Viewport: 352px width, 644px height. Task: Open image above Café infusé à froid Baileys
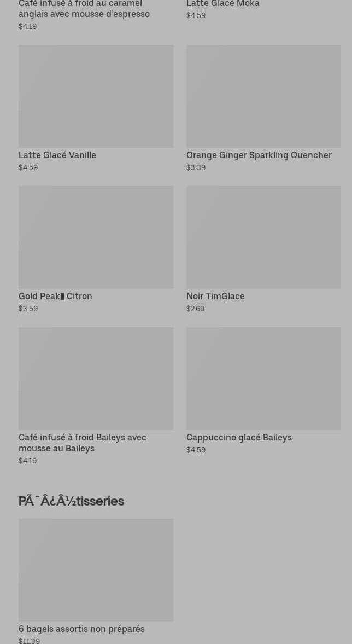coord(96,379)
